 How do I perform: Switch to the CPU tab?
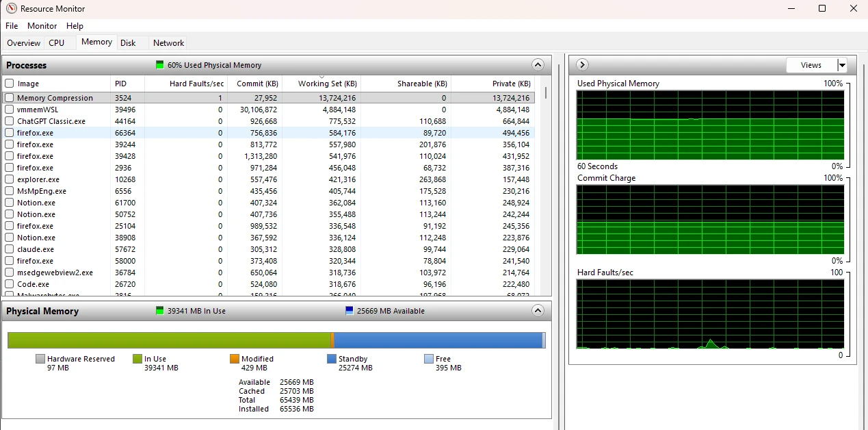(57, 43)
